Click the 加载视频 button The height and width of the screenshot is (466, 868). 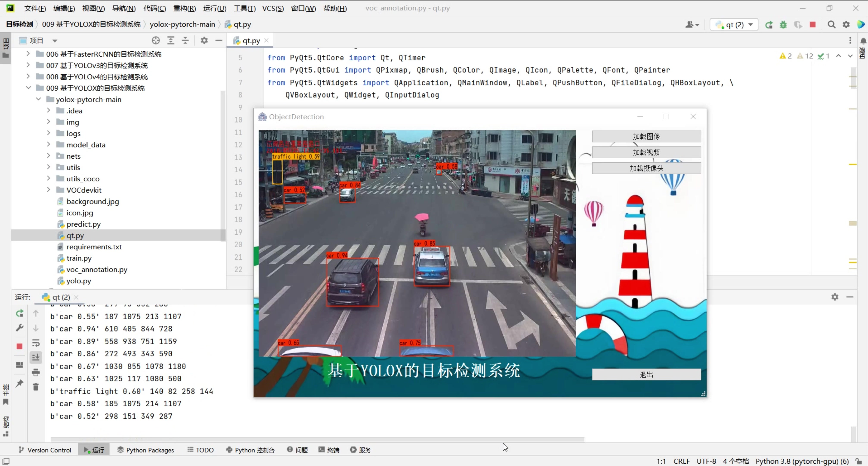tap(646, 152)
